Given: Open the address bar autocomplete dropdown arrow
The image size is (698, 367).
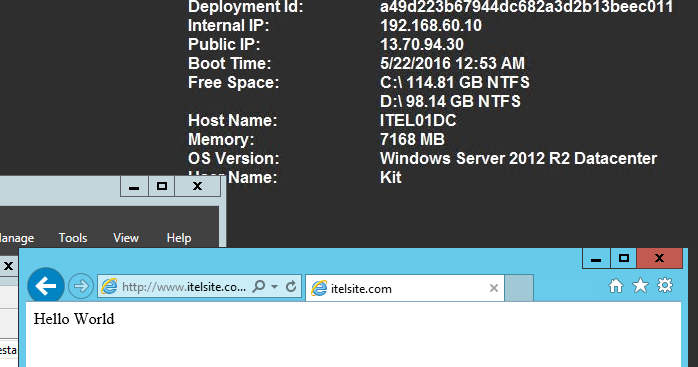Looking at the screenshot, I should pos(275,286).
